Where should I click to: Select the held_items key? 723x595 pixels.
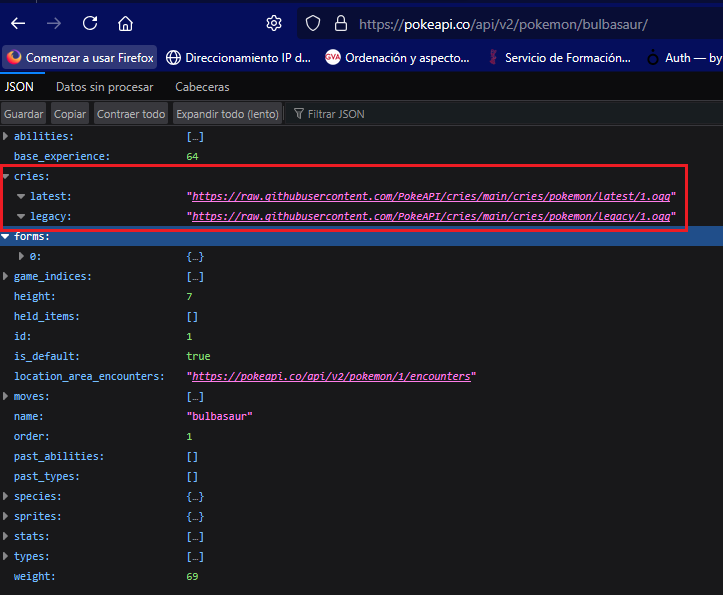47,316
